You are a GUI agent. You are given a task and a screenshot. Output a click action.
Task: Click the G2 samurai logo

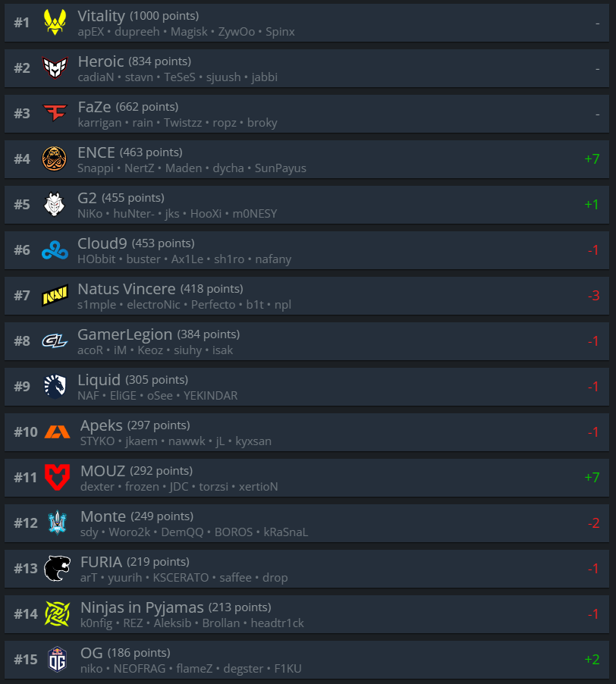(x=54, y=204)
